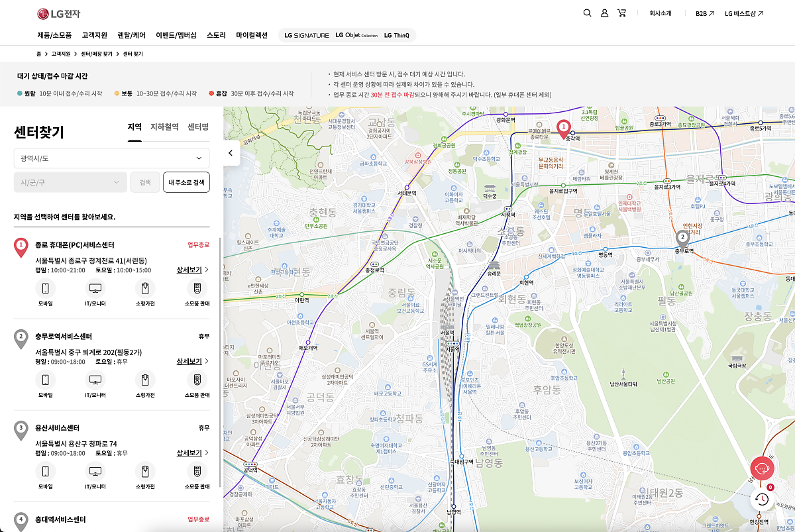The width and height of the screenshot is (795, 532).
Task: Open the 회사소개 link
Action: coord(661,13)
